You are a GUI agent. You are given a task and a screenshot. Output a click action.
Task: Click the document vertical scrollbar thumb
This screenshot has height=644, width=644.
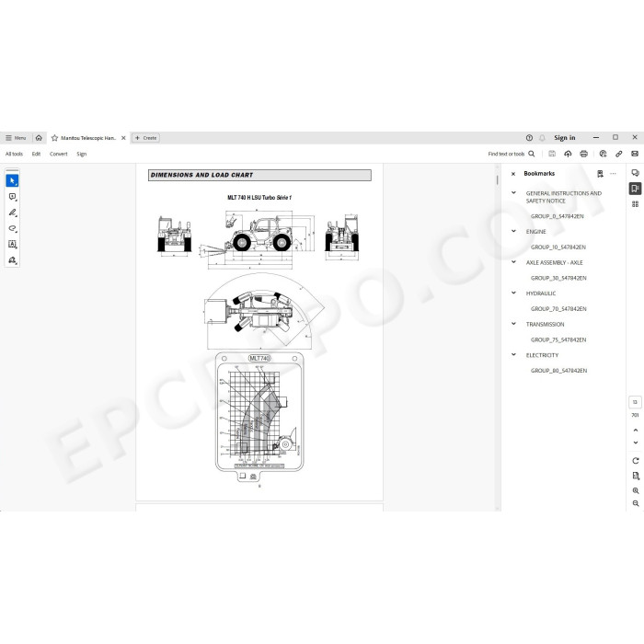coord(497,180)
